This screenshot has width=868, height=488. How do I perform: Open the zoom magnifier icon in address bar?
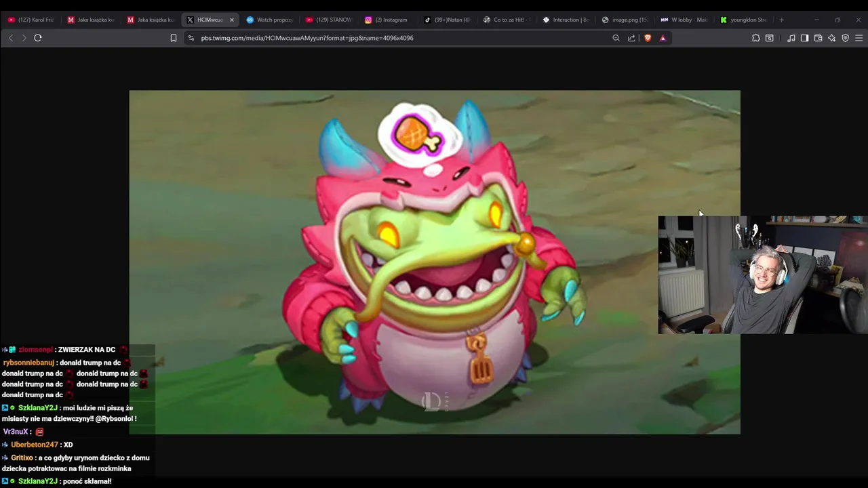click(616, 38)
